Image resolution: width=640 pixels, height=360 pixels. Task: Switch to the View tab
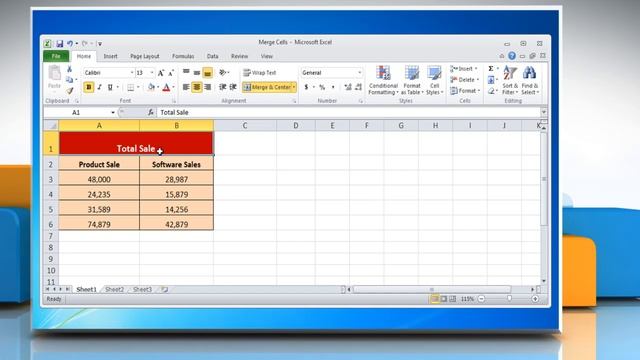(267, 56)
